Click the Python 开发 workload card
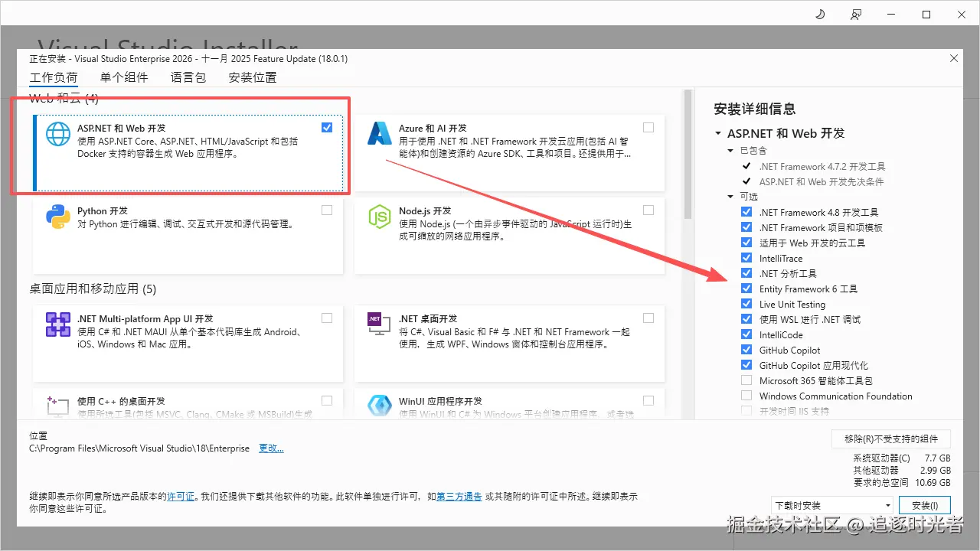The image size is (980, 551). pos(188,236)
